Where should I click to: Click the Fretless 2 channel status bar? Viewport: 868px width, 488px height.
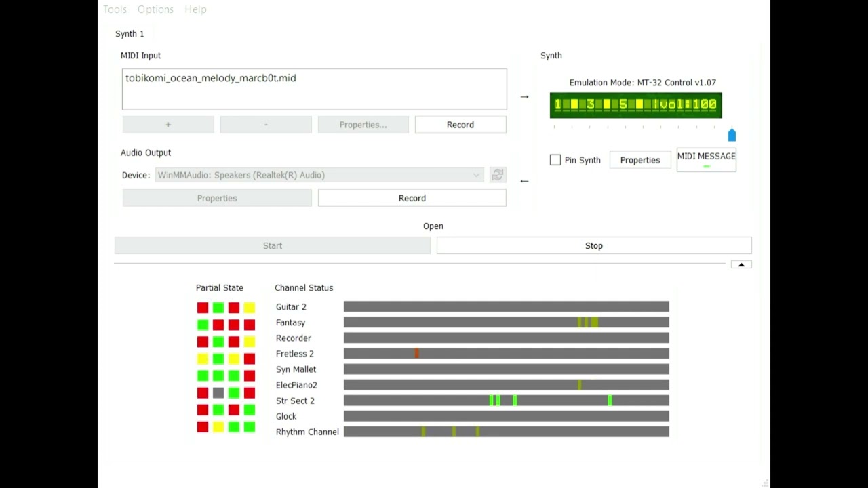click(x=507, y=354)
